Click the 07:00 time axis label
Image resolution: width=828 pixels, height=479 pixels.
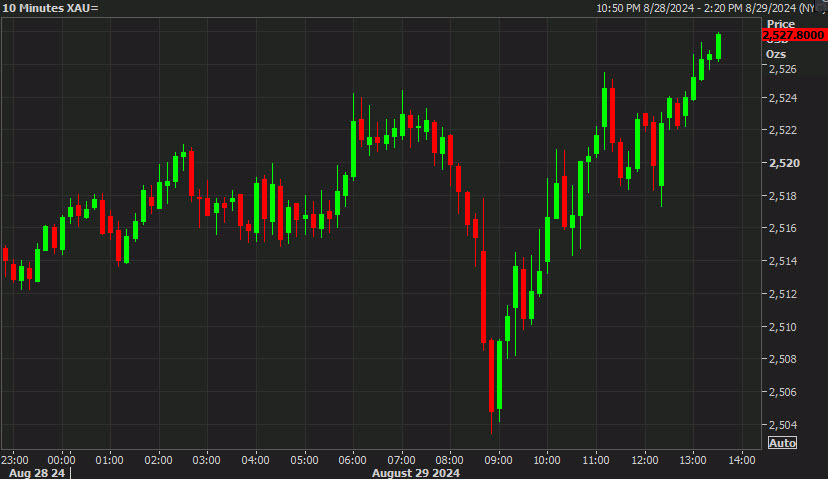pyautogui.click(x=401, y=460)
